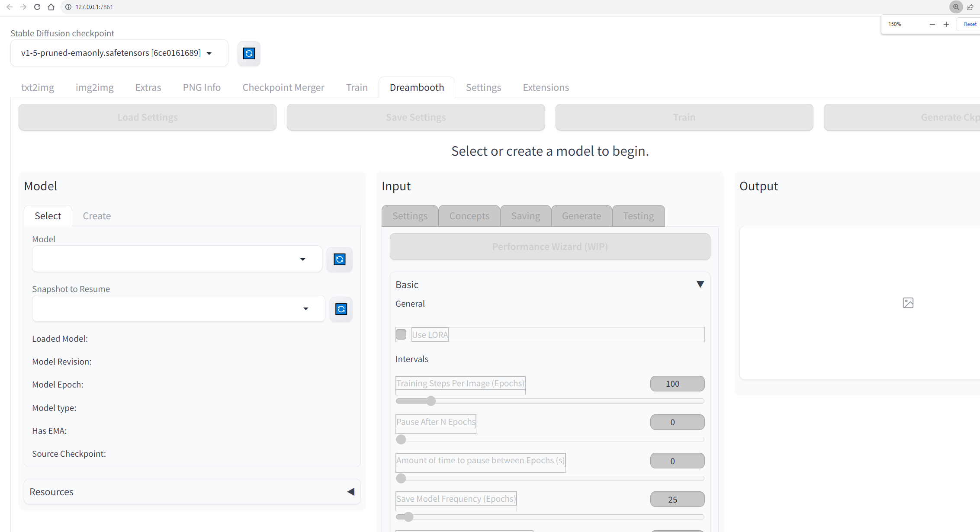Click refresh icon next to Model dropdown
This screenshot has width=980, height=532.
339,259
